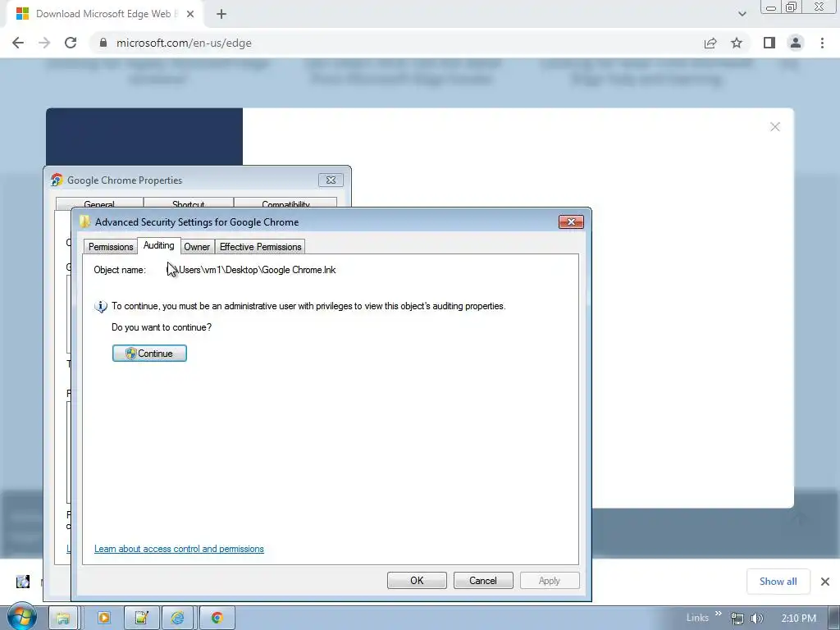This screenshot has height=630, width=840.
Task: Share this page icon
Action: 710,43
